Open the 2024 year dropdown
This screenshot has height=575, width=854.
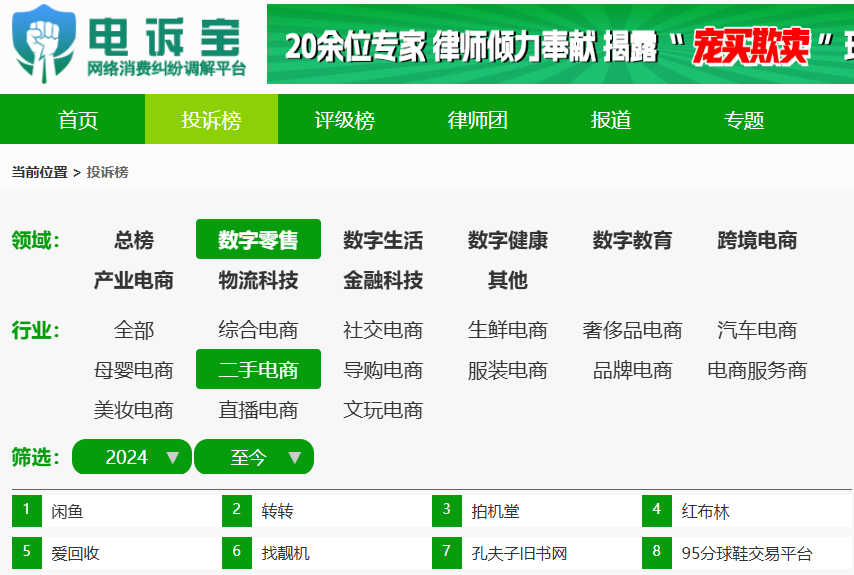click(132, 457)
